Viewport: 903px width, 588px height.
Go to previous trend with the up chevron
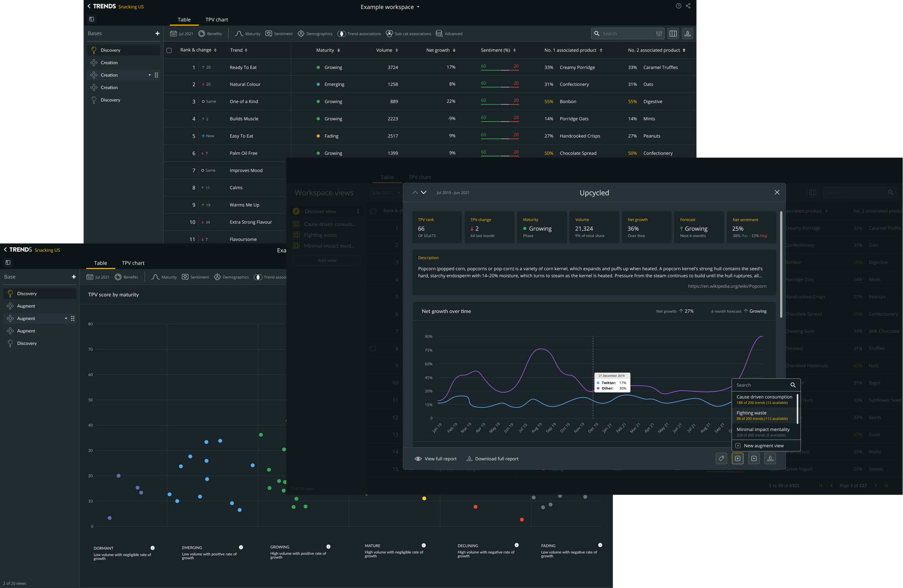point(415,192)
